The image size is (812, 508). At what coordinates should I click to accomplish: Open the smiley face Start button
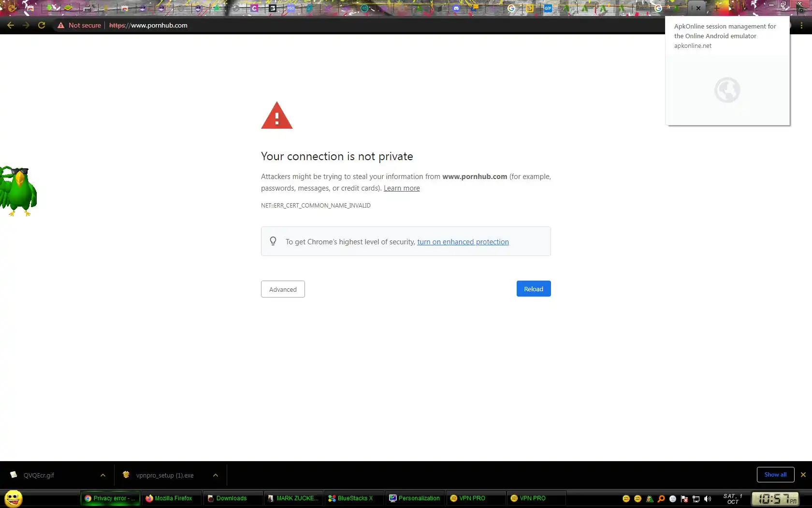[14, 498]
